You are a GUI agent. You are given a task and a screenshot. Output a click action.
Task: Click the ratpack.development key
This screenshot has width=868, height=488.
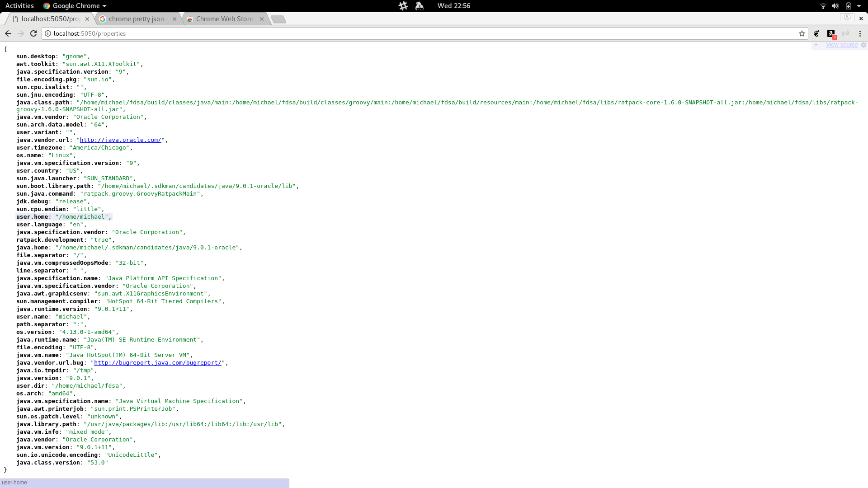tap(50, 240)
